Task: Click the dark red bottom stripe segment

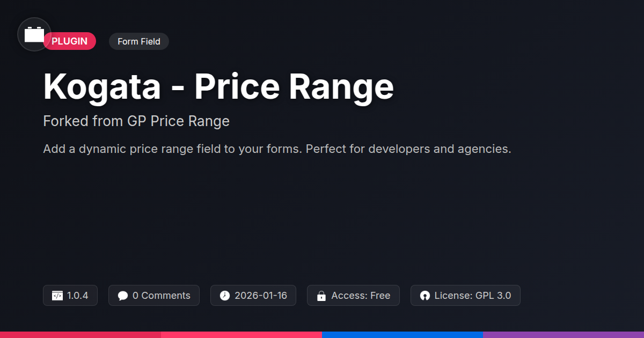Action: click(80, 335)
